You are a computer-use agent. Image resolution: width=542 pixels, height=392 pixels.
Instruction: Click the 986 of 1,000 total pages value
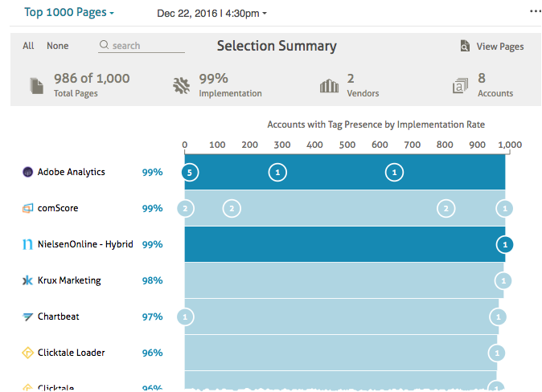click(92, 79)
